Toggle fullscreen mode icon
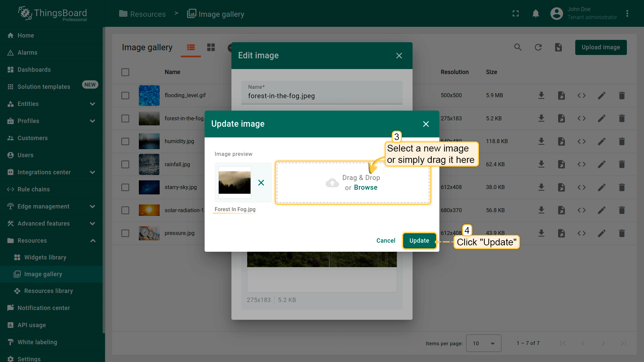Screen dimensions: 644x362 [516, 14]
